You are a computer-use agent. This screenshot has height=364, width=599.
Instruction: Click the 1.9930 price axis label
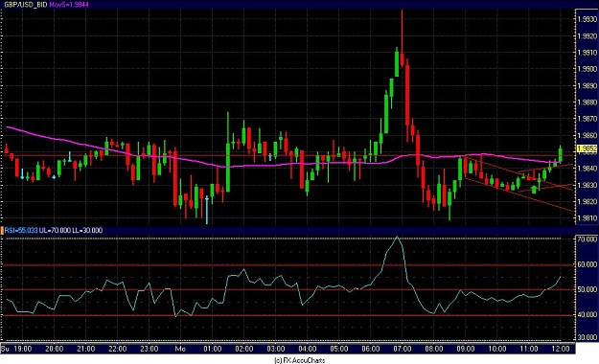pyautogui.click(x=587, y=19)
